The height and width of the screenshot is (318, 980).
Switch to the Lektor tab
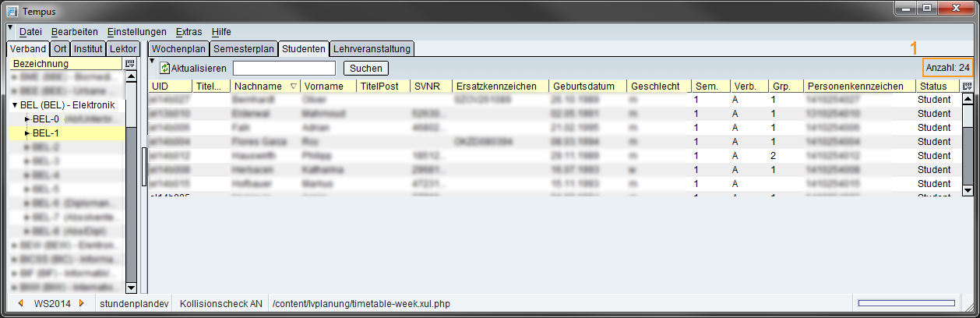pos(123,49)
